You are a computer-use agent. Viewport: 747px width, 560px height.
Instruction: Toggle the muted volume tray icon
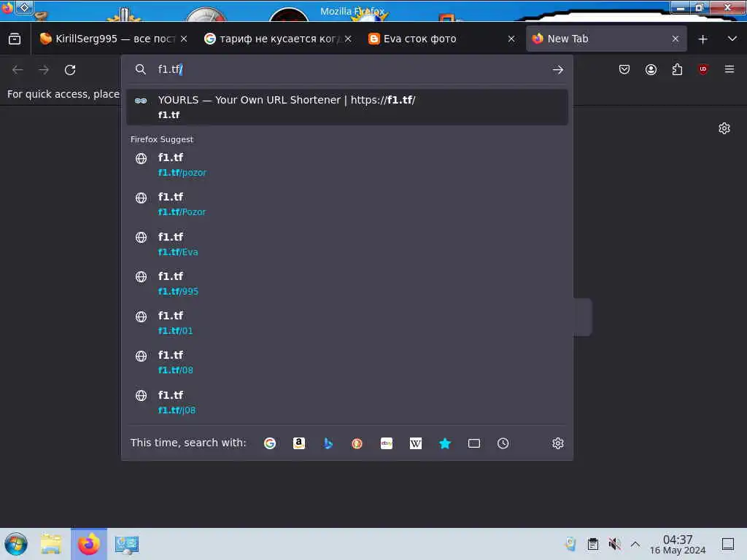click(614, 544)
